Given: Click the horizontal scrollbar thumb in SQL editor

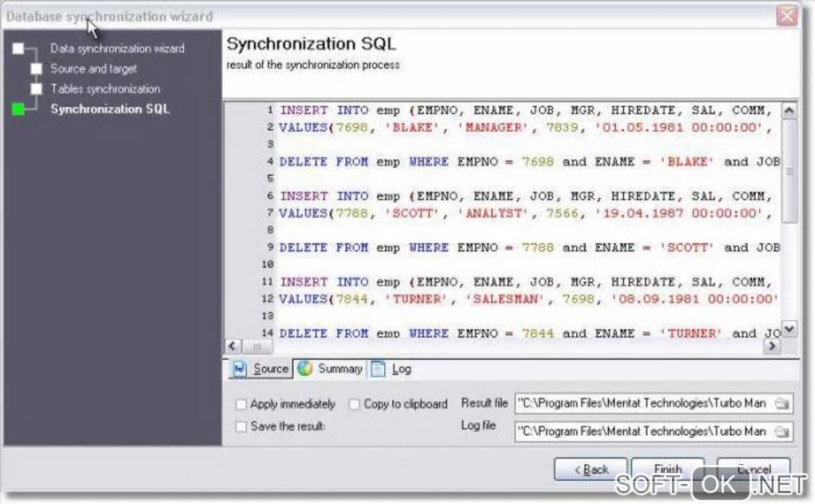Looking at the screenshot, I should coord(257,346).
